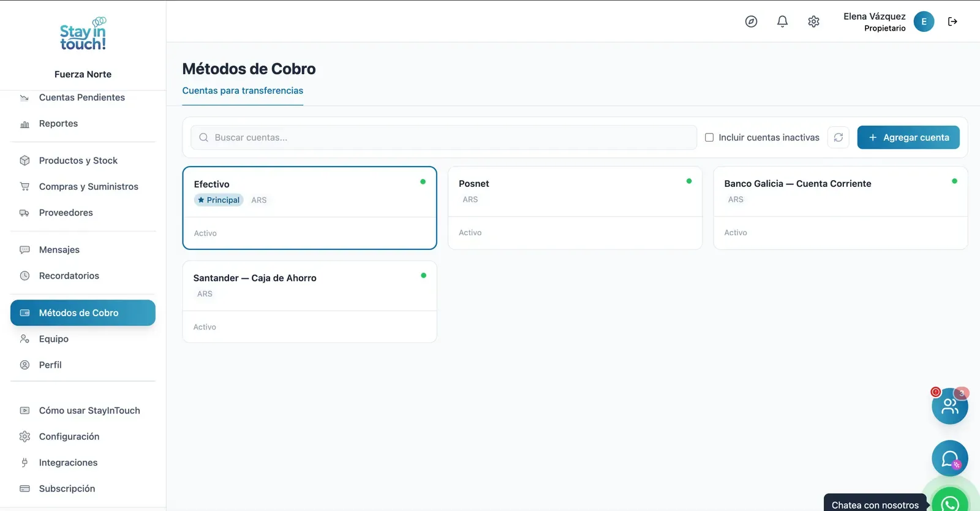Focus the Buscar cuentas search field

[x=443, y=137]
